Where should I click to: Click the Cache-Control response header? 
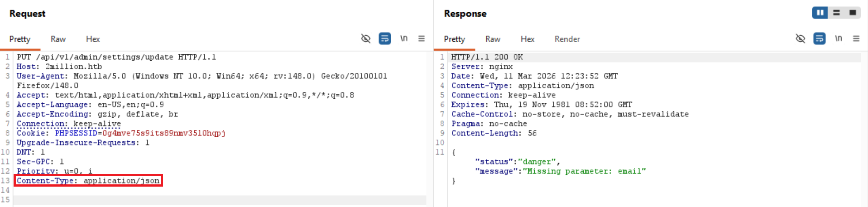570,114
